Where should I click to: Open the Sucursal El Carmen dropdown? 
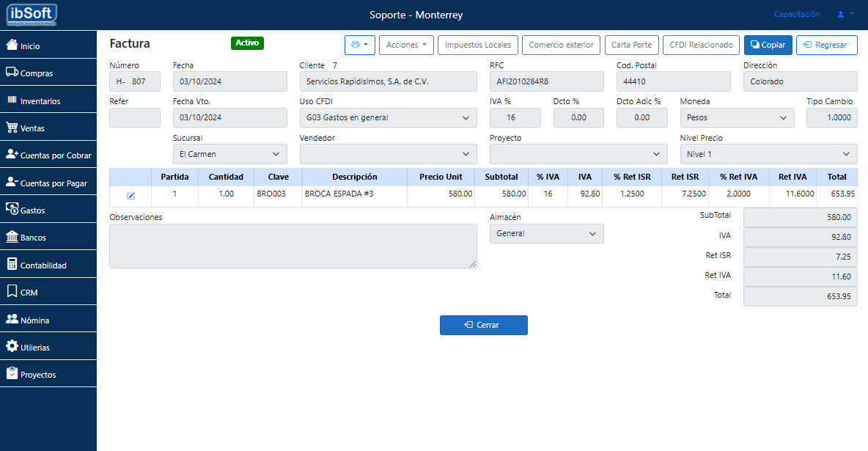tap(229, 154)
